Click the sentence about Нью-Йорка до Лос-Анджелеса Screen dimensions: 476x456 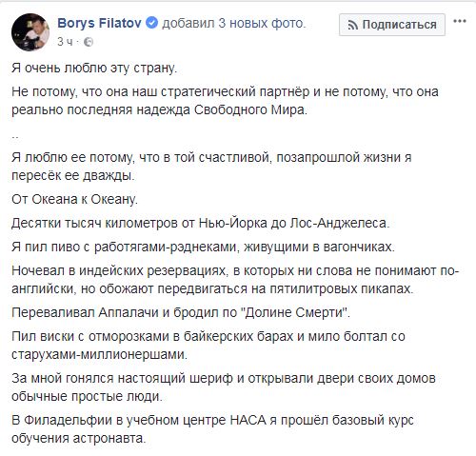[200, 223]
